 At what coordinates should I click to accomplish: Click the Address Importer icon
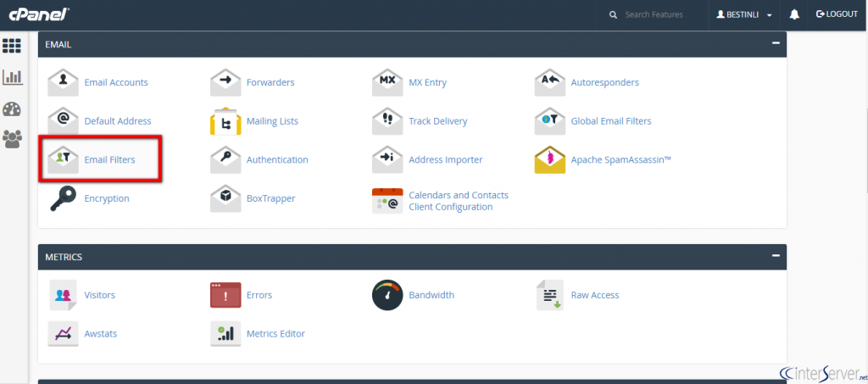point(387,160)
